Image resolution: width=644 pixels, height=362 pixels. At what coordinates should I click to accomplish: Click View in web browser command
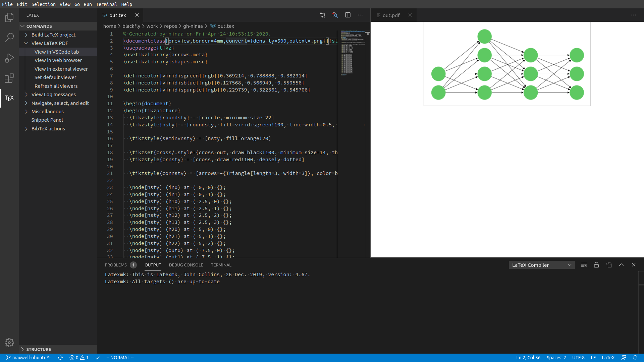point(58,60)
